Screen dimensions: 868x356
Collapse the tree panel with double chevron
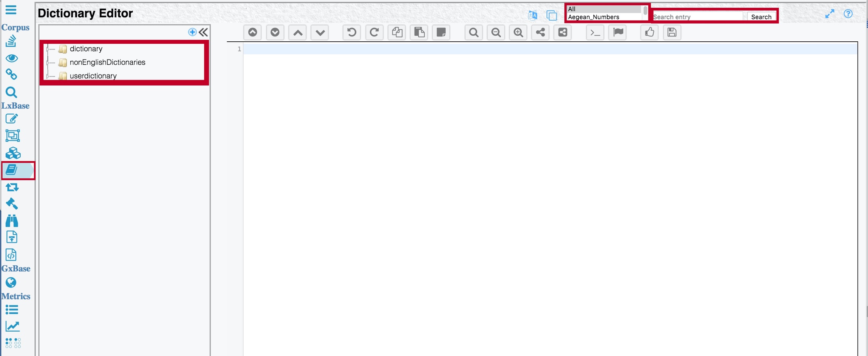pyautogui.click(x=203, y=32)
